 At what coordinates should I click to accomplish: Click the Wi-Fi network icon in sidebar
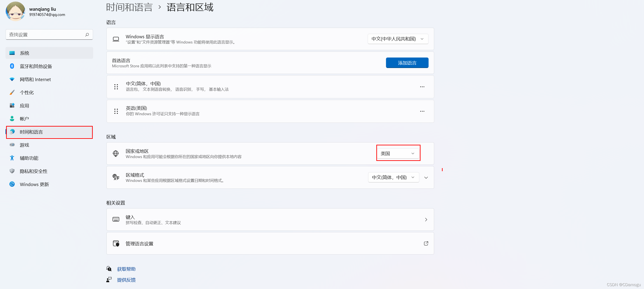coord(12,79)
